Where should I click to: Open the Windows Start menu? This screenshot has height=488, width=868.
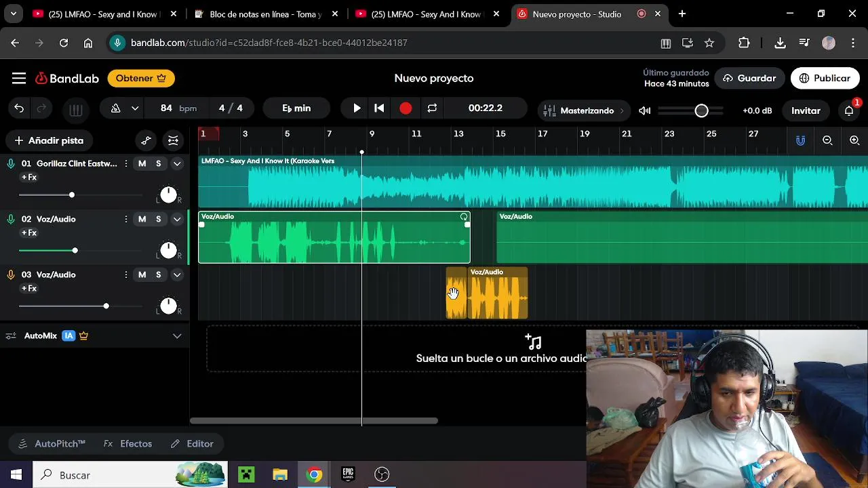coord(16,474)
